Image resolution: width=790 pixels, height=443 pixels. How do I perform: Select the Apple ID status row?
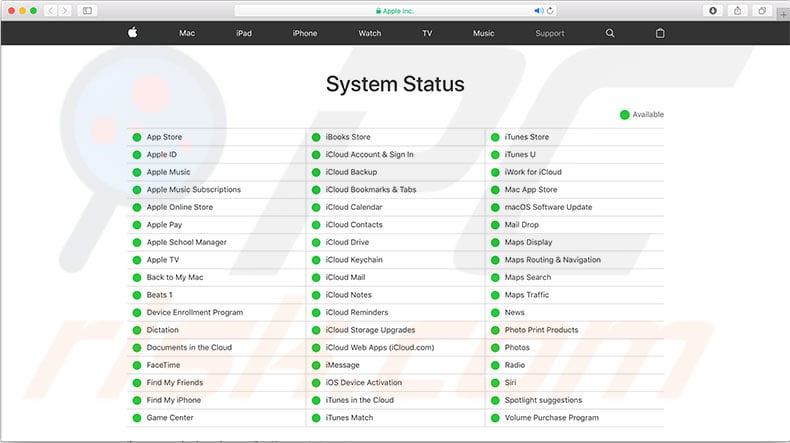point(216,155)
